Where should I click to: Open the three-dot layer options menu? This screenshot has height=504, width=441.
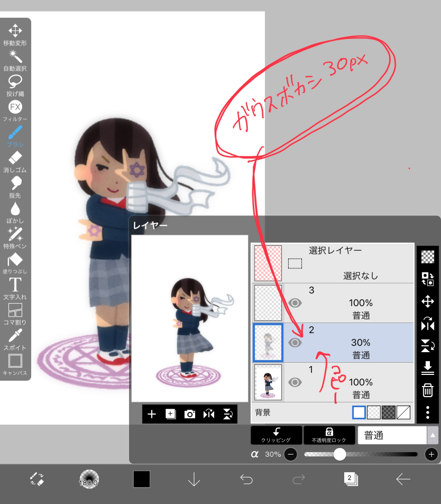(x=427, y=412)
